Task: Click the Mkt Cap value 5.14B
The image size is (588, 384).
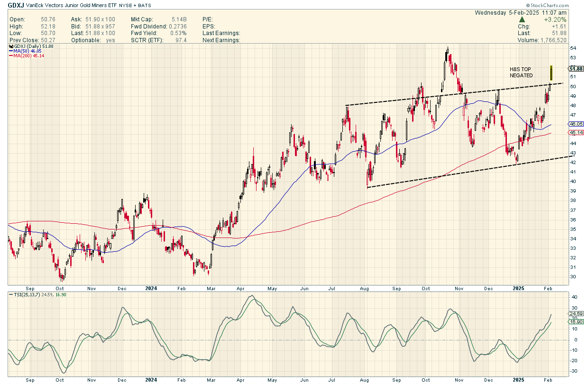Action: [179, 19]
